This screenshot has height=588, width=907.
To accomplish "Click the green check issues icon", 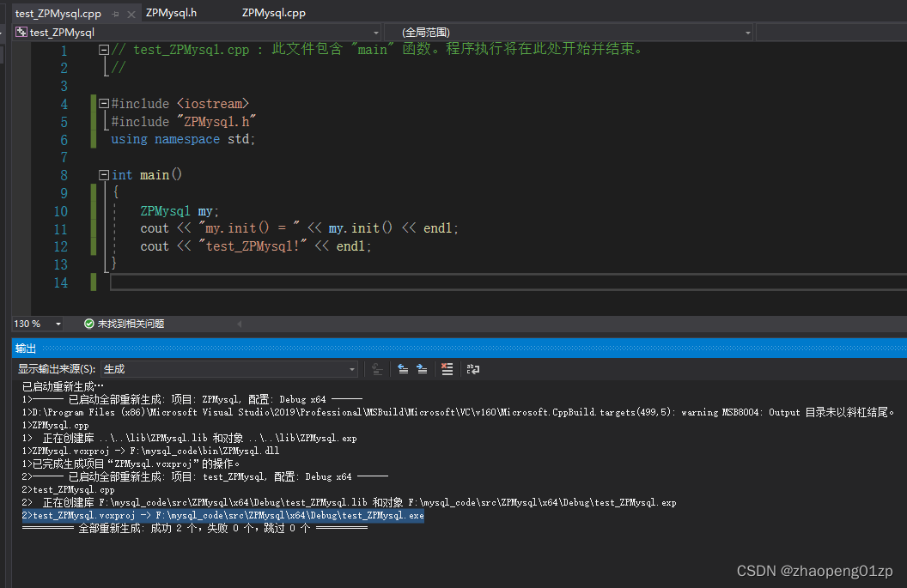I will [89, 324].
